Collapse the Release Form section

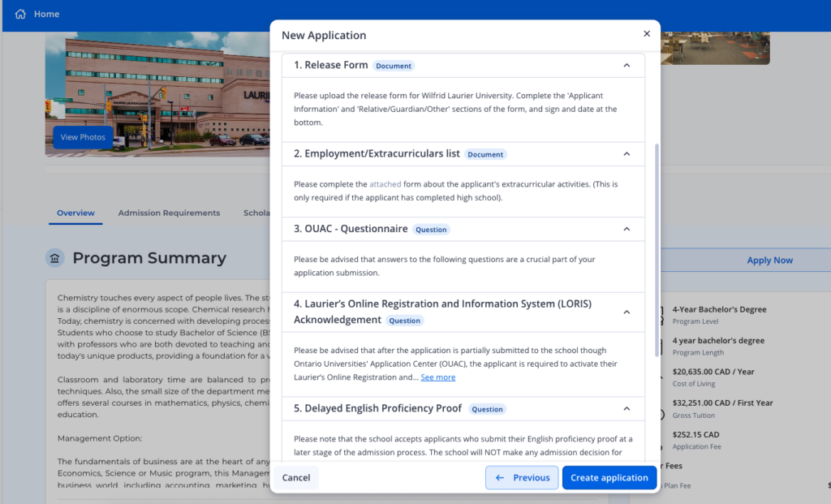point(626,63)
